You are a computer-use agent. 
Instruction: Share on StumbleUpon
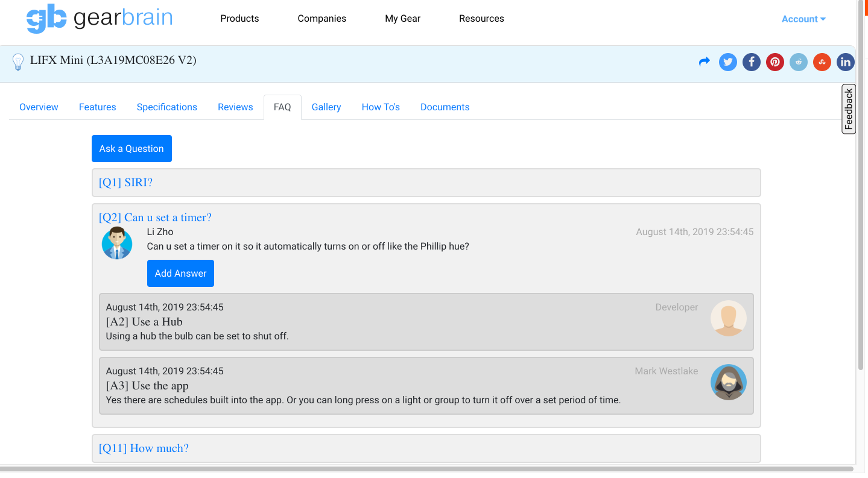point(822,61)
